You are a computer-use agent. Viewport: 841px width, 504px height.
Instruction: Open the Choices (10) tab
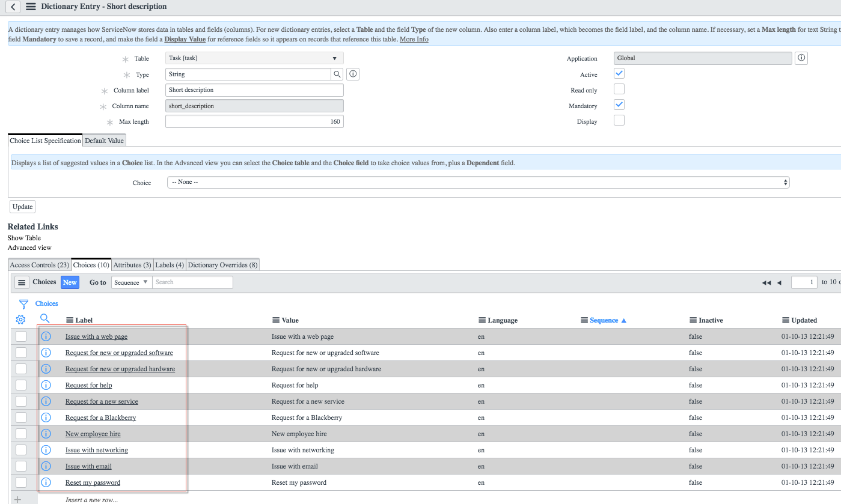pos(91,265)
